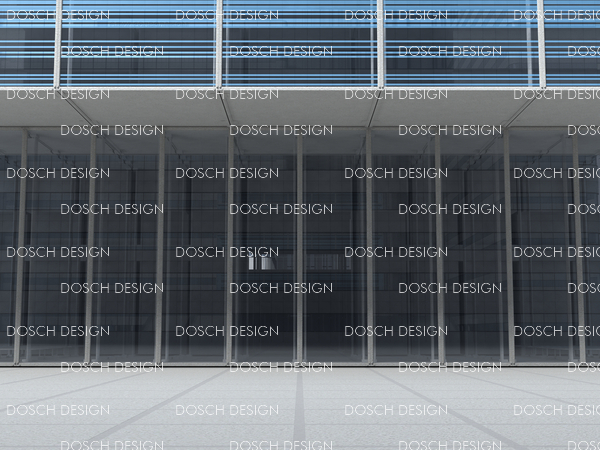Click the partially cut-off DOSCH DESIGN watermark at the bottom edge
The height and width of the screenshot is (450, 600).
point(281,445)
